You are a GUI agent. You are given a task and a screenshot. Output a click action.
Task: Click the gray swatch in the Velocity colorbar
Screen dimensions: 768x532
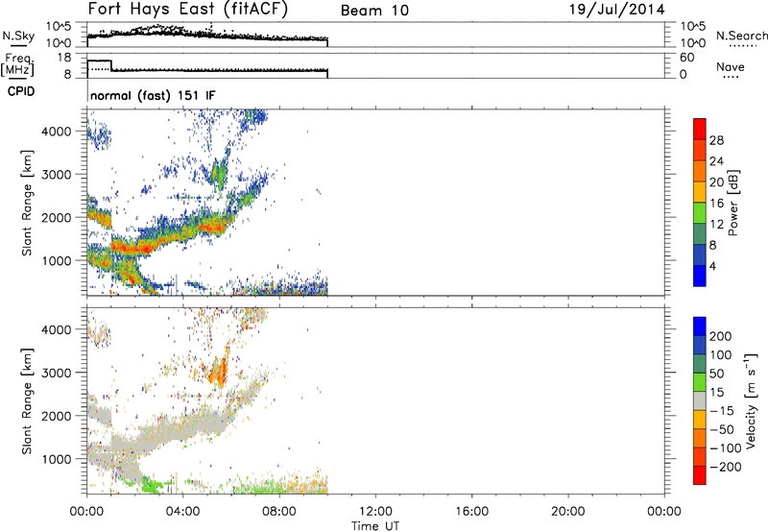(x=700, y=400)
